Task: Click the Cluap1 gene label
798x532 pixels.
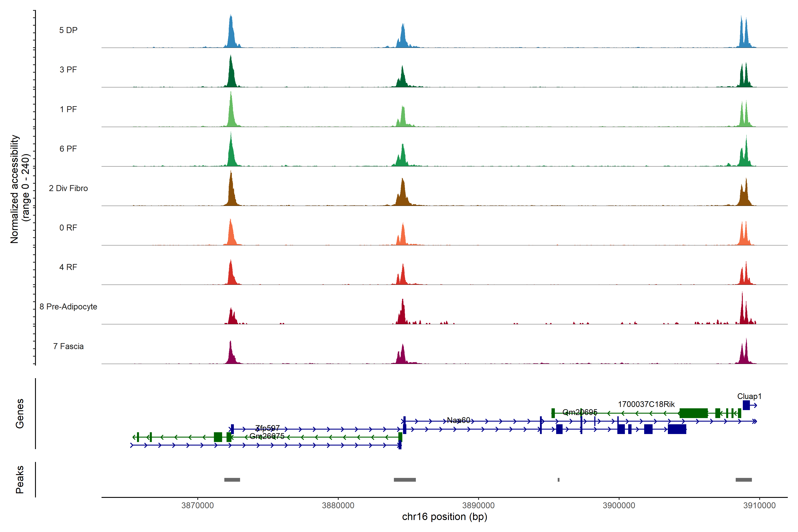Action: [749, 396]
